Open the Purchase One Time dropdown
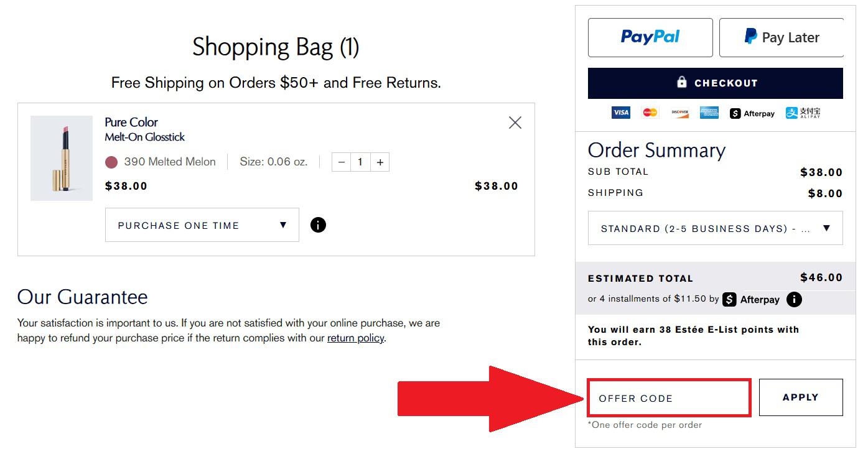Image resolution: width=868 pixels, height=454 pixels. pos(202,225)
